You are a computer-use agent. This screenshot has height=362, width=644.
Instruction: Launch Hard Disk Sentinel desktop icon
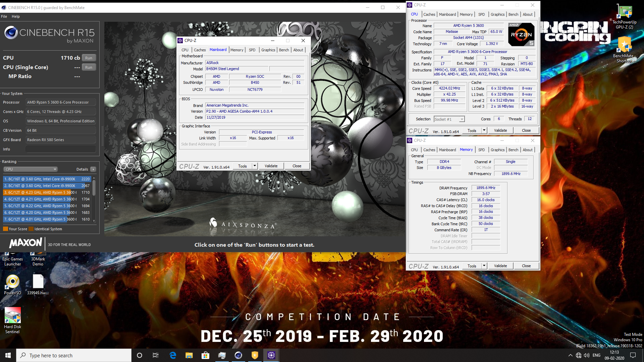(12, 320)
